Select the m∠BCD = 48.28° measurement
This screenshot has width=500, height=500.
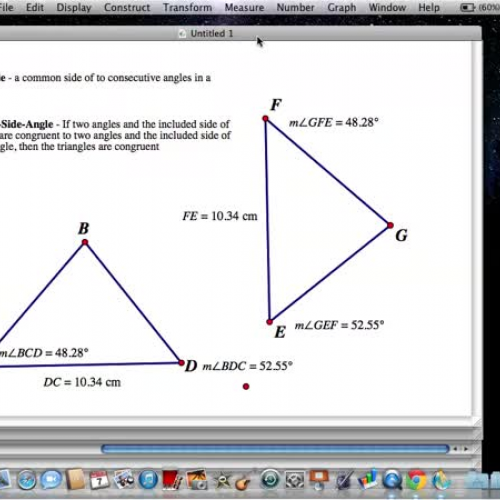pos(44,353)
